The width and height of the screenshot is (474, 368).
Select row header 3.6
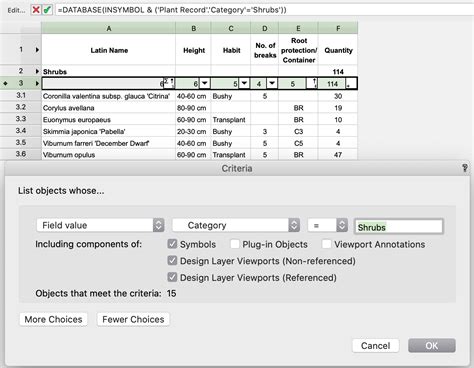click(x=21, y=154)
